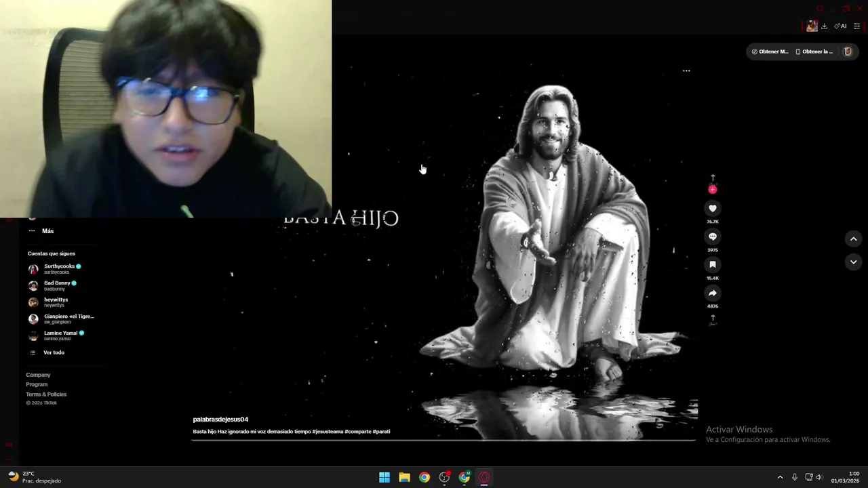Open Windows Start menu
This screenshot has width=868, height=488.
click(384, 477)
